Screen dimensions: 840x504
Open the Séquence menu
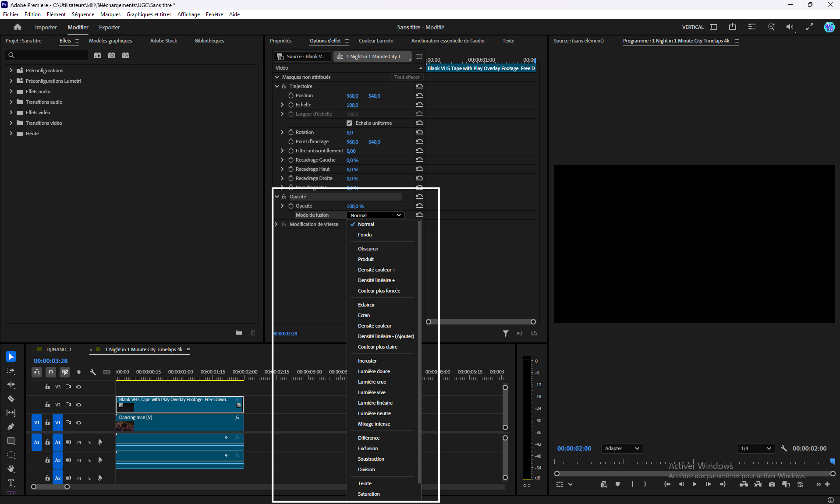click(x=83, y=14)
